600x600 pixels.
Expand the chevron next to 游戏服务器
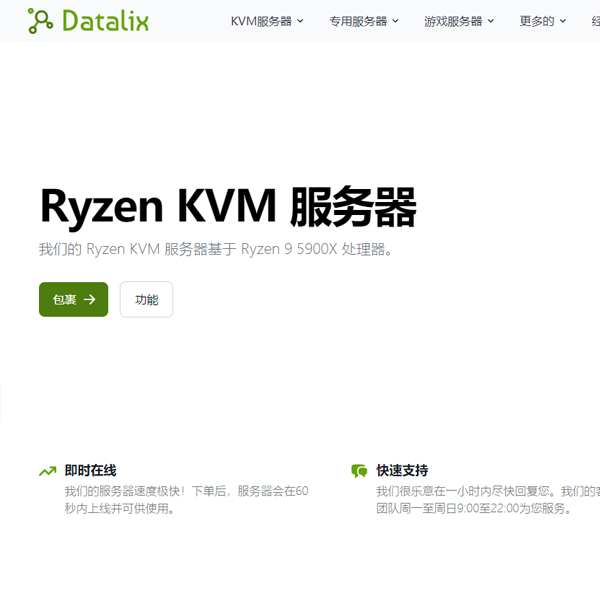coord(491,21)
